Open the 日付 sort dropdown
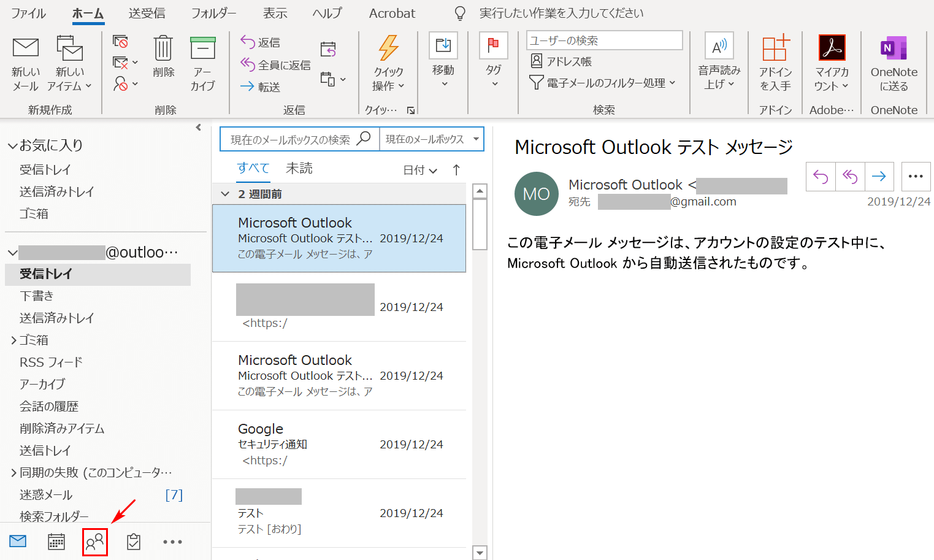 tap(420, 171)
